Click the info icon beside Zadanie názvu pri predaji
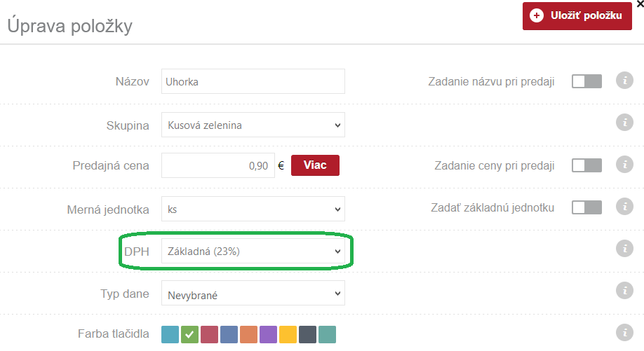The image size is (644, 351). pos(624,81)
